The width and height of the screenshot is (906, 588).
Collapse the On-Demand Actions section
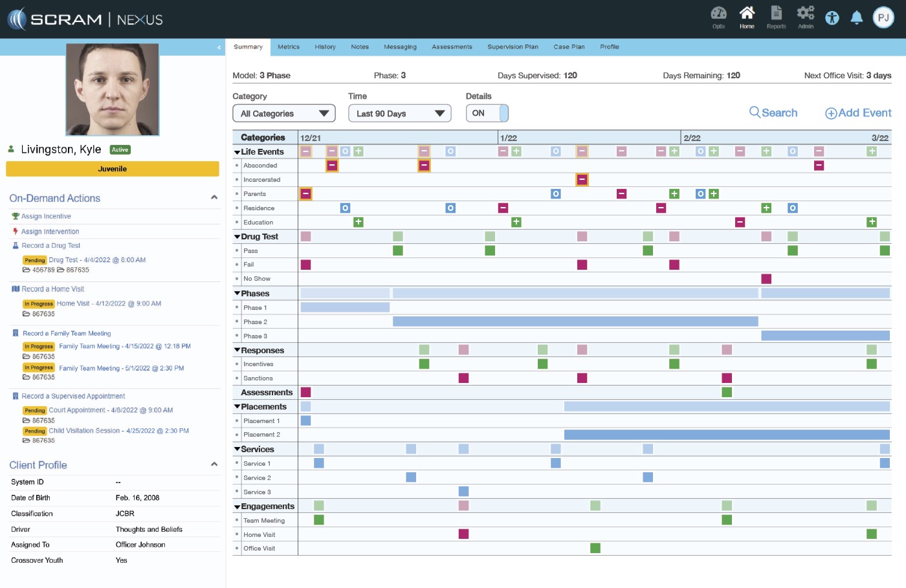[x=214, y=198]
